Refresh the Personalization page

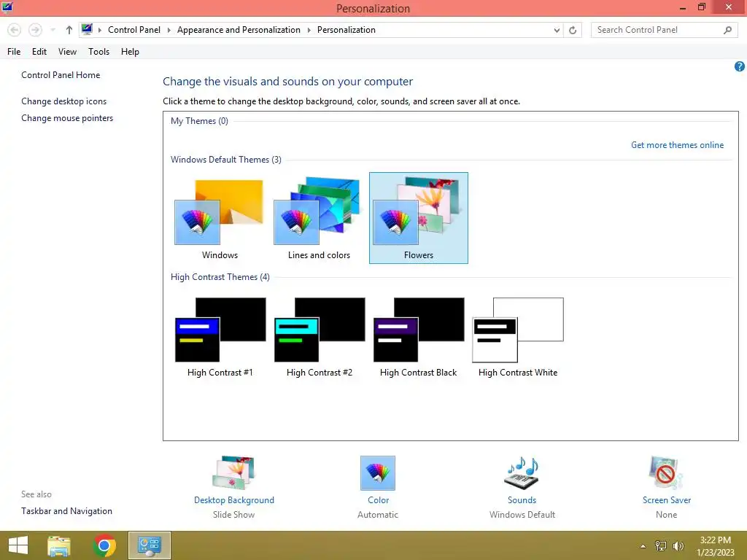(573, 30)
